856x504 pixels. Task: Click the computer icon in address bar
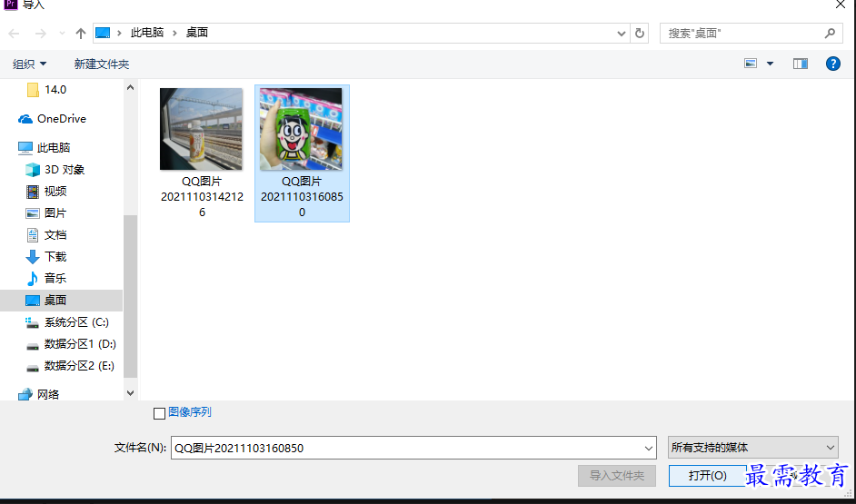103,33
